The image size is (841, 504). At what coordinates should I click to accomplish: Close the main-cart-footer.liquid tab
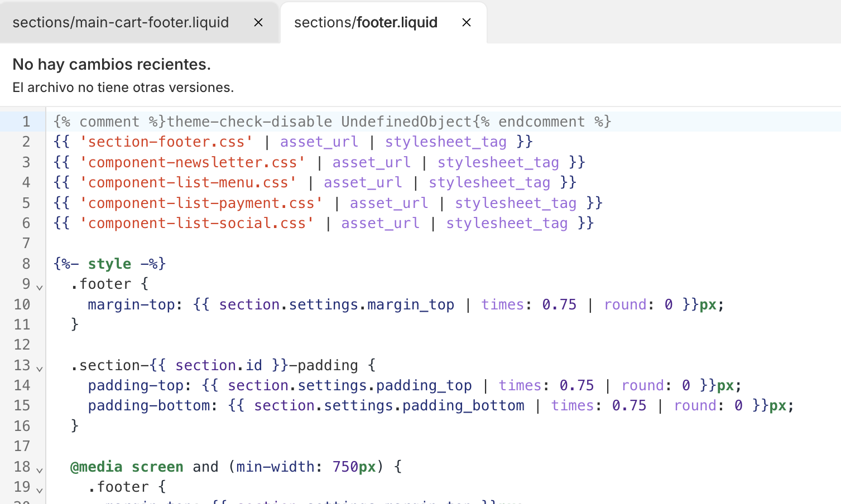[258, 22]
